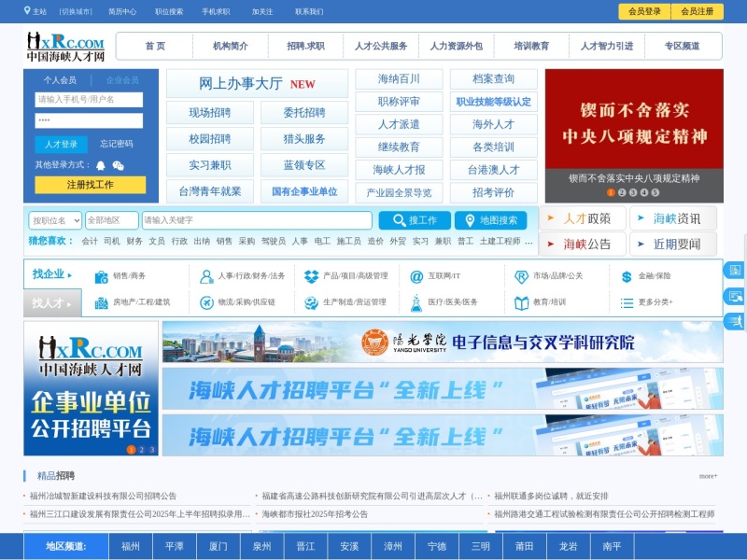Click arrow icon beside 海峡公告
This screenshot has height=560, width=747.
(x=551, y=244)
